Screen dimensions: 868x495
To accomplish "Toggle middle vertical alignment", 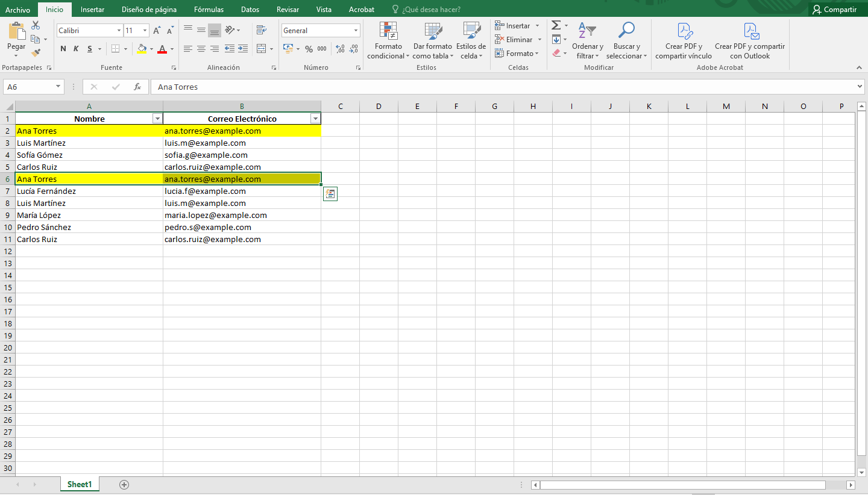I will pos(201,30).
